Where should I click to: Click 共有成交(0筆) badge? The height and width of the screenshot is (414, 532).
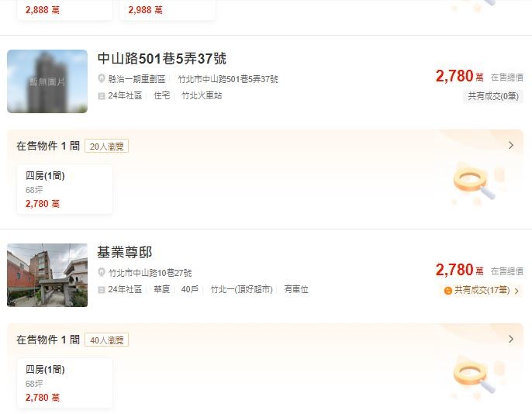(x=493, y=96)
